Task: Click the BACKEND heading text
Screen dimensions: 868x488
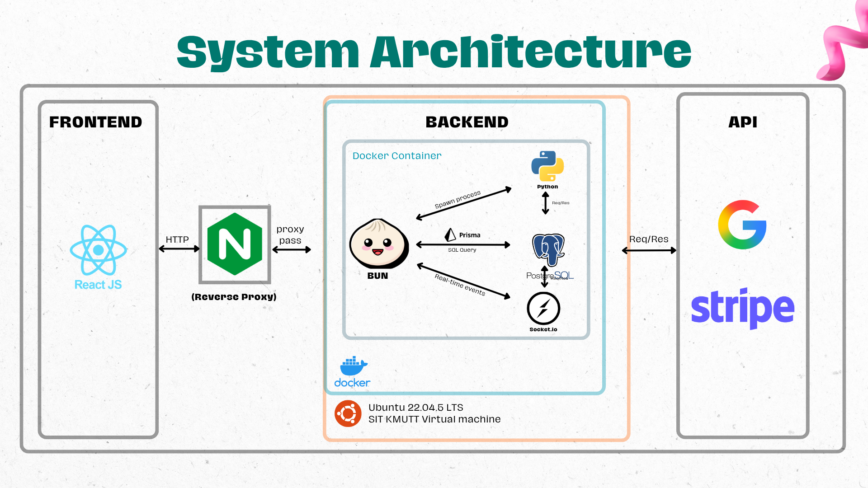Action: 467,122
